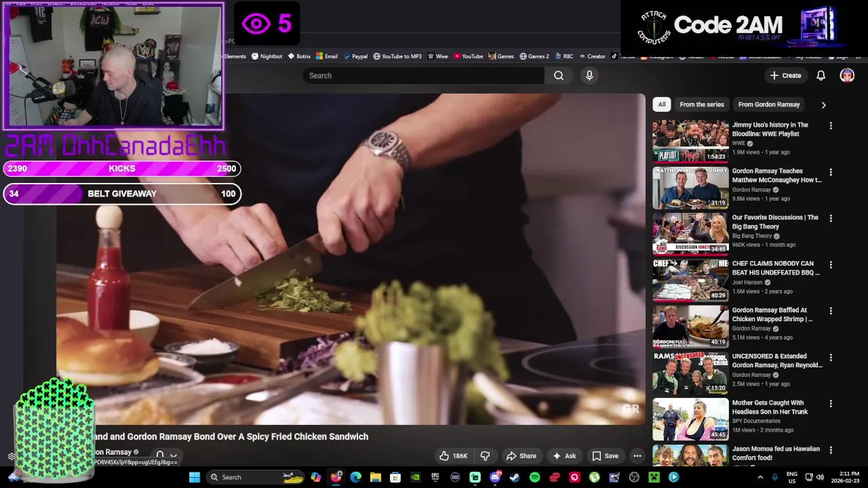The height and width of the screenshot is (488, 868).
Task: Open Epic Games Launcher from taskbar
Action: pyautogui.click(x=435, y=477)
